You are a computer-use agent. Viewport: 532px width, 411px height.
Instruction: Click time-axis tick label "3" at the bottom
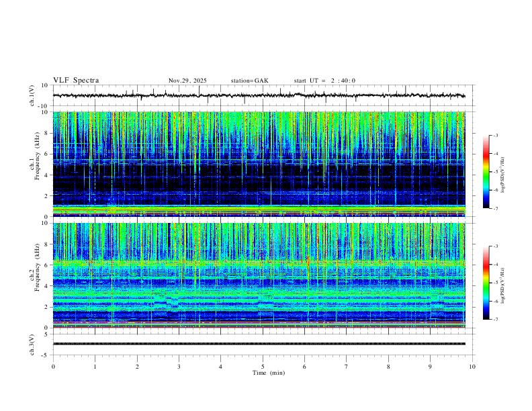[179, 367]
